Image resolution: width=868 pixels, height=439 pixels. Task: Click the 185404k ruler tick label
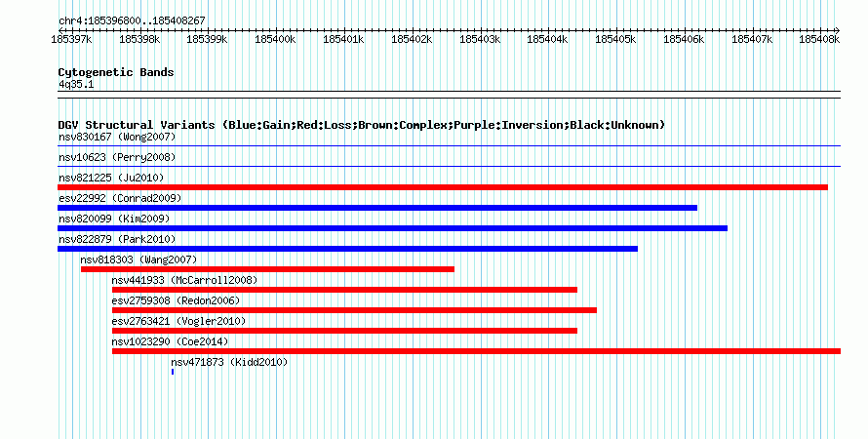click(x=547, y=39)
